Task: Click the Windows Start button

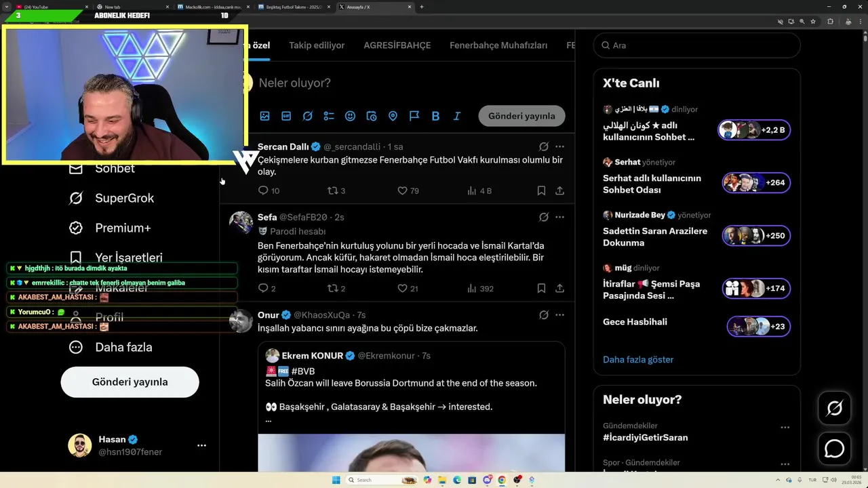Action: [x=336, y=480]
